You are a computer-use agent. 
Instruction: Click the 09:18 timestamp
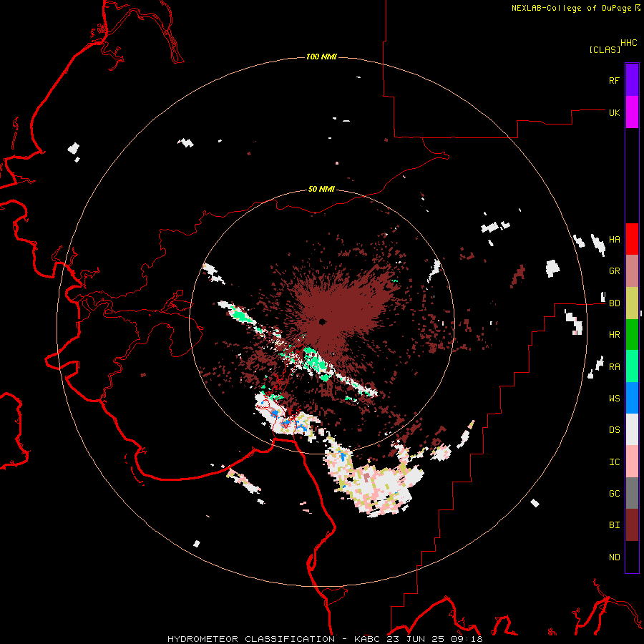point(468,639)
